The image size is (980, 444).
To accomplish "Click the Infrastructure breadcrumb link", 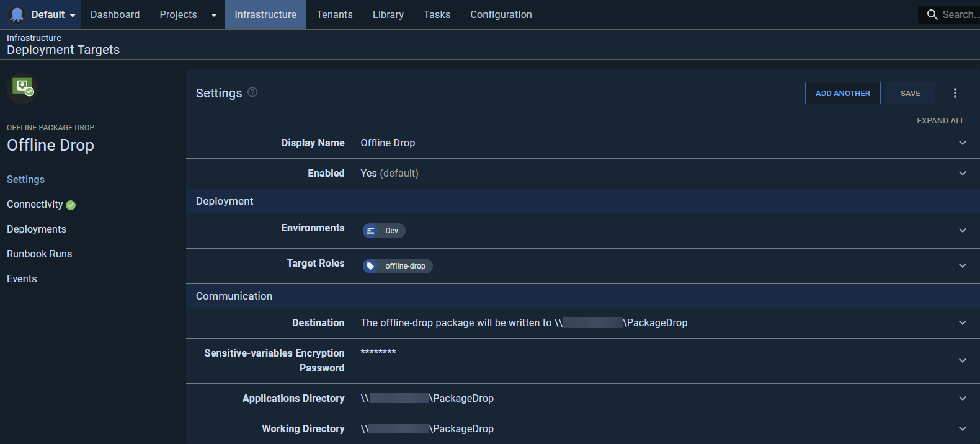I will click(x=34, y=38).
